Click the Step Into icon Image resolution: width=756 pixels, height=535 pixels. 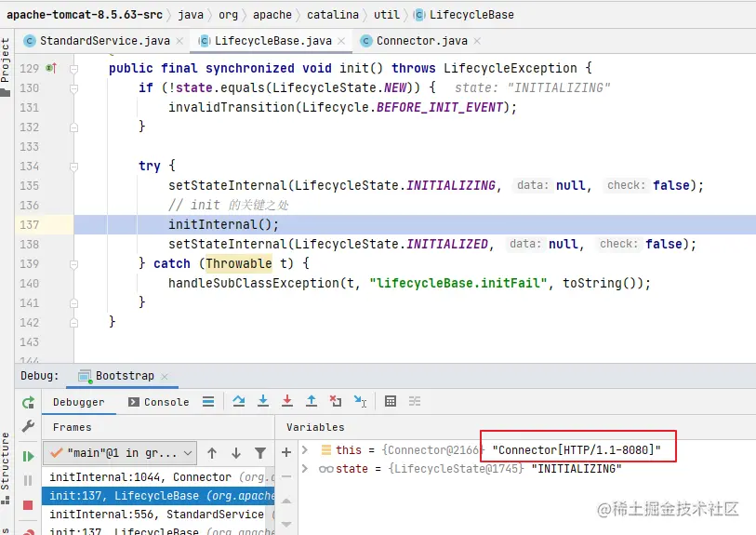(x=263, y=401)
